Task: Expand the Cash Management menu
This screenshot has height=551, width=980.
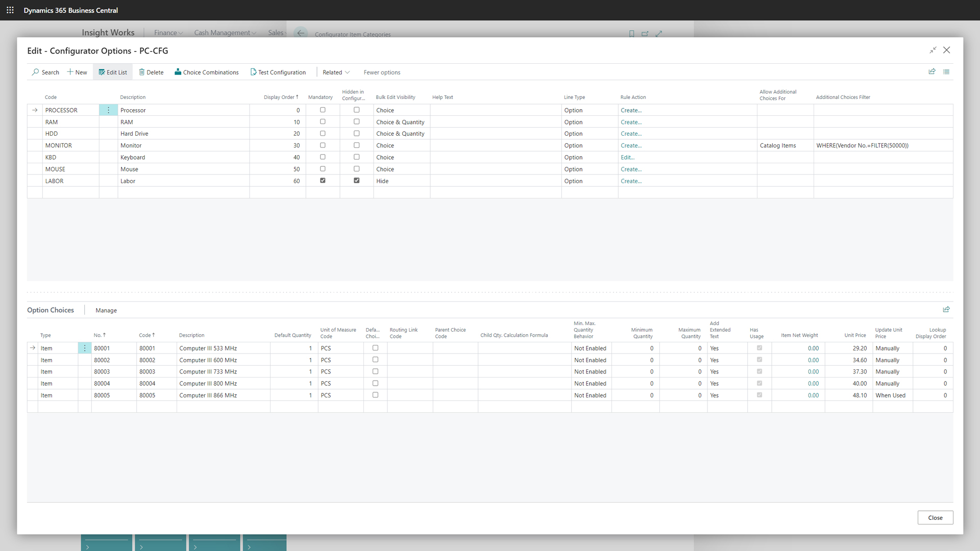Action: coord(225,33)
